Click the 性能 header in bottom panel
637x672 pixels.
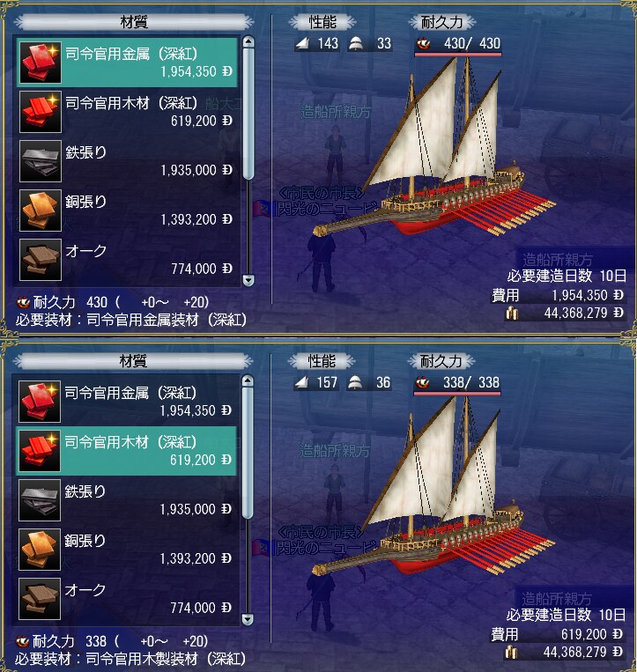(x=322, y=361)
